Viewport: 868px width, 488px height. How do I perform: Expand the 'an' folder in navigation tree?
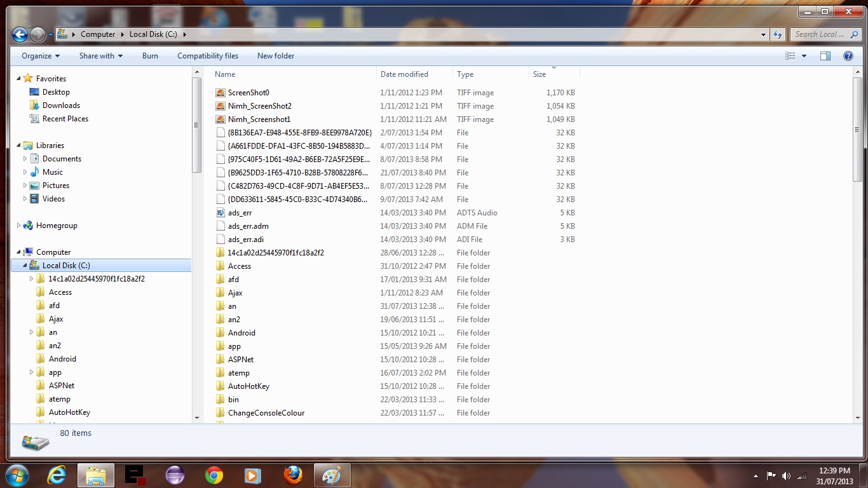click(31, 332)
